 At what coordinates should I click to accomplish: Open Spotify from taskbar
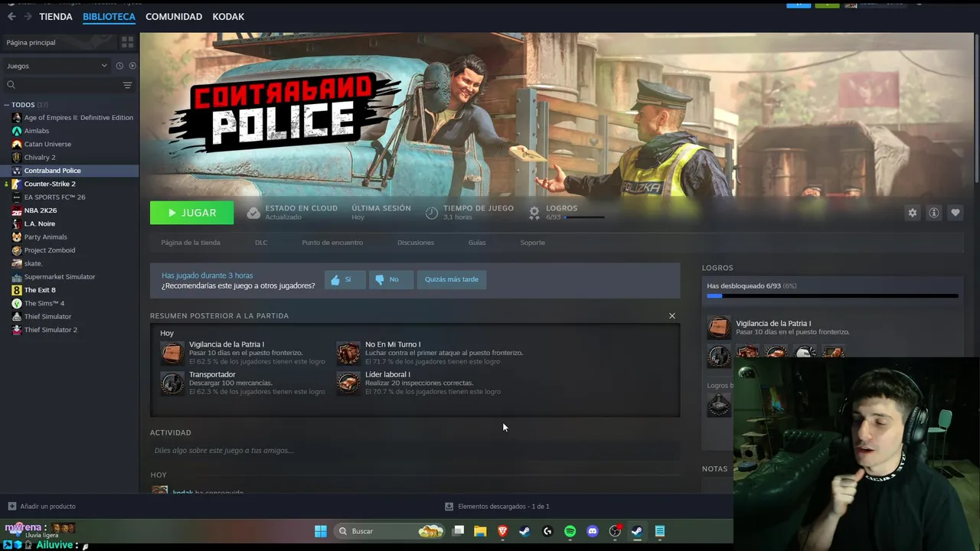[570, 531]
